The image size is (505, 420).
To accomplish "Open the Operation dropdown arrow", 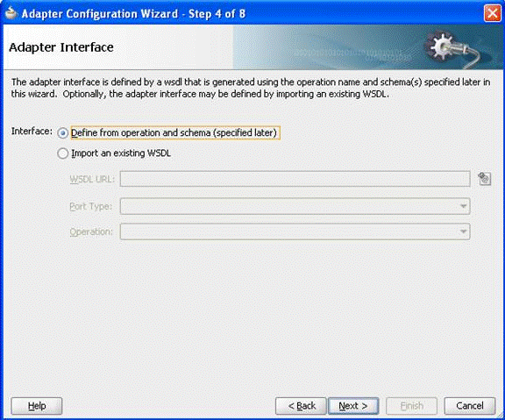I will pyautogui.click(x=463, y=231).
